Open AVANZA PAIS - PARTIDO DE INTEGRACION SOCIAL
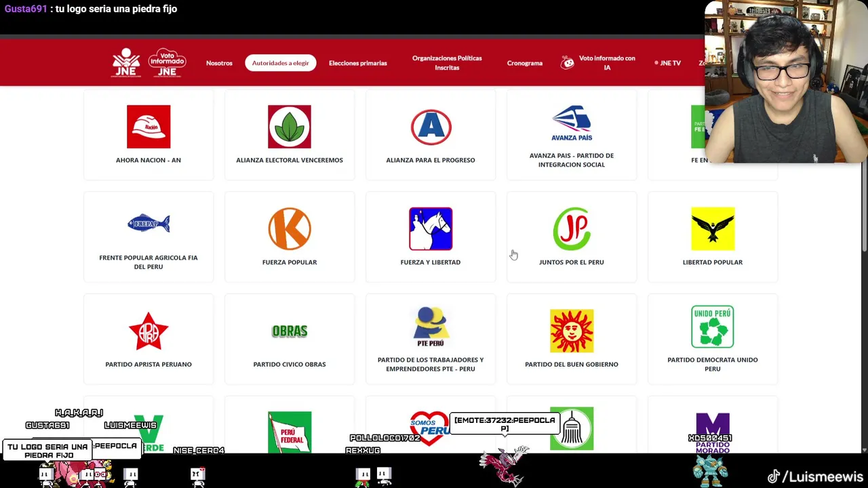This screenshot has width=868, height=488. pos(572,160)
